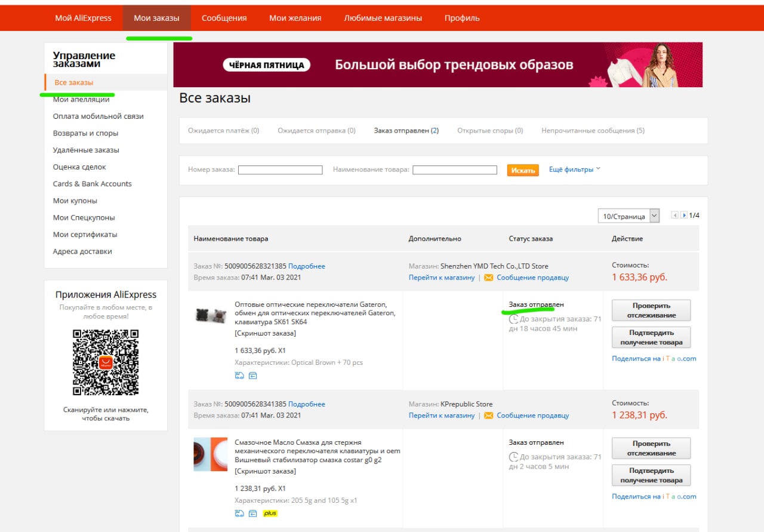The height and width of the screenshot is (532, 764).
Task: Open Мои Спецкупоны in sidebar
Action: click(x=84, y=218)
